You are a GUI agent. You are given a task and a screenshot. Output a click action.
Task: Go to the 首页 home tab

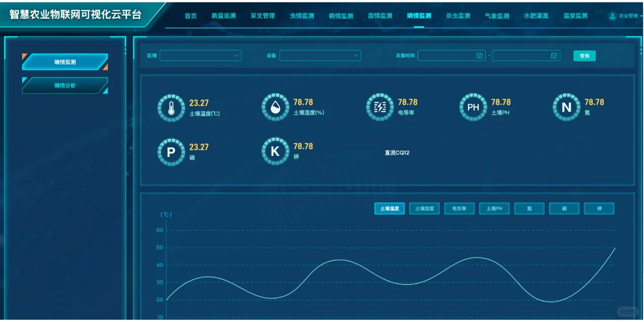point(191,16)
